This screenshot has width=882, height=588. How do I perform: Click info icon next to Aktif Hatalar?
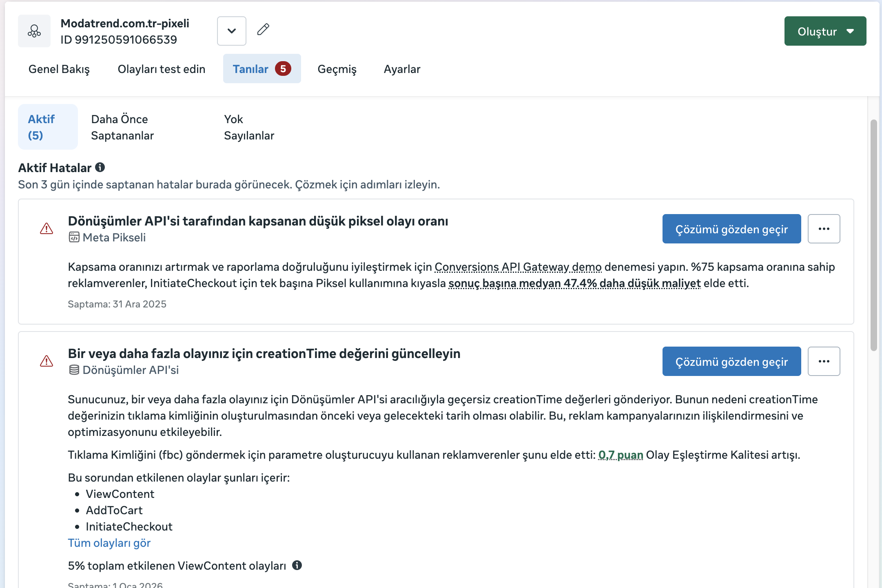click(100, 167)
